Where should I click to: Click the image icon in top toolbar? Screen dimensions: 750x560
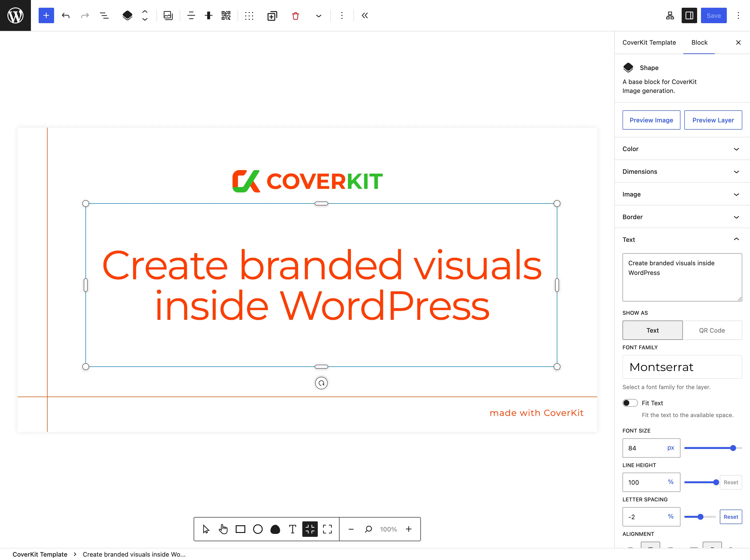168,16
